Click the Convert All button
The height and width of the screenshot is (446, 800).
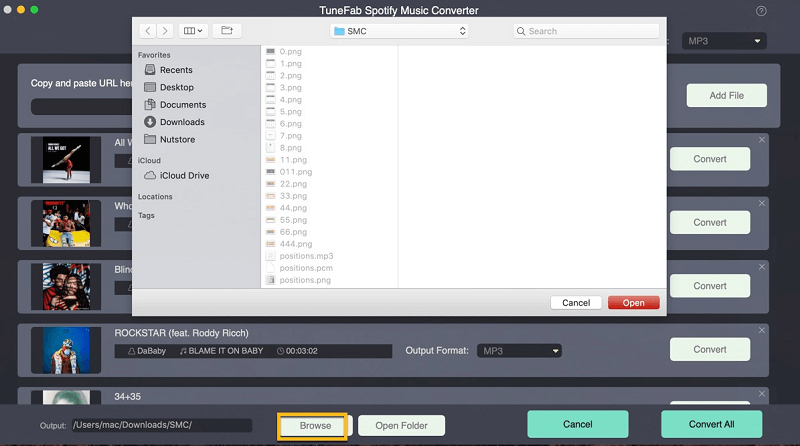(711, 424)
